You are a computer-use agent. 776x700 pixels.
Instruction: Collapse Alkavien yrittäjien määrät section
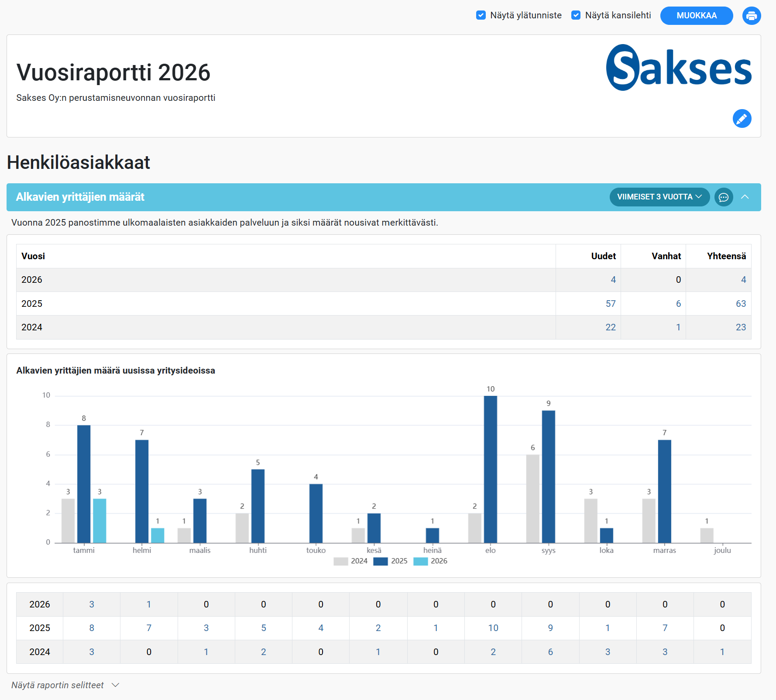[745, 197]
